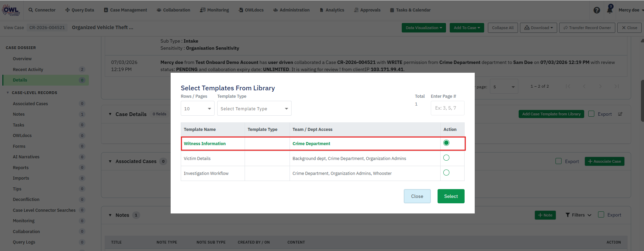Tick the Export checkbox in Case Details

[x=591, y=114]
